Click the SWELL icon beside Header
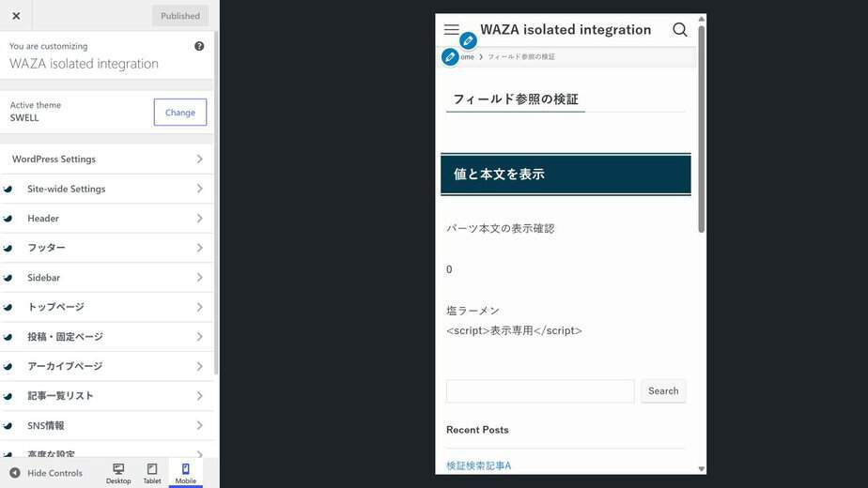Image resolution: width=868 pixels, height=488 pixels. click(x=8, y=219)
